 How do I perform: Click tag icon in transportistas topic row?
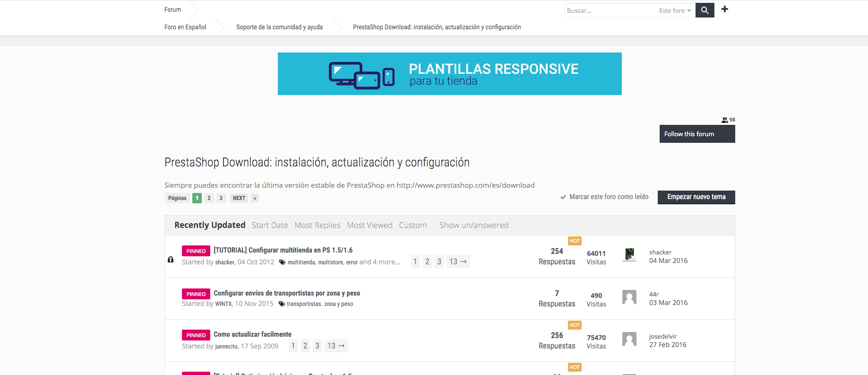pos(282,304)
